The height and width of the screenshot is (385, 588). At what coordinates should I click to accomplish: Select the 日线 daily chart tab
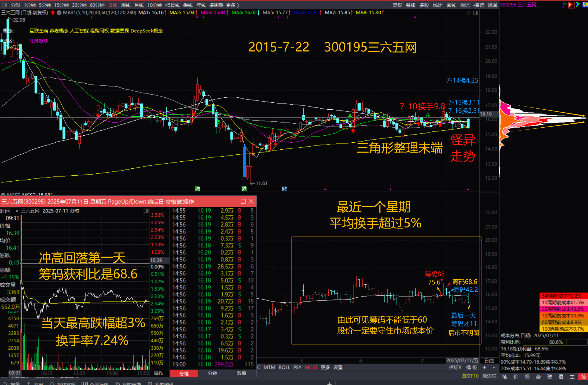point(113,5)
